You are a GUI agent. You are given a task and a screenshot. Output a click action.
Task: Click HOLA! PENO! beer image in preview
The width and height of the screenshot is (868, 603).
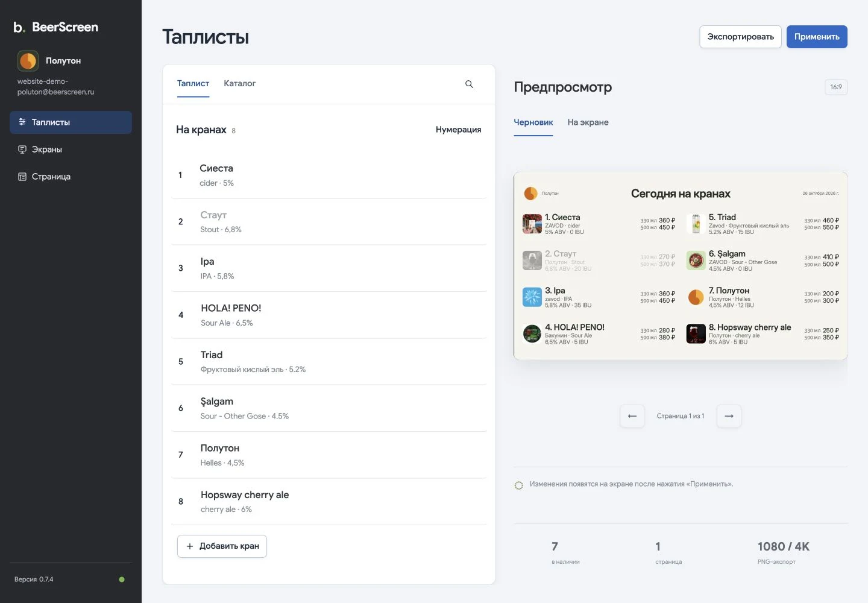[x=532, y=334]
